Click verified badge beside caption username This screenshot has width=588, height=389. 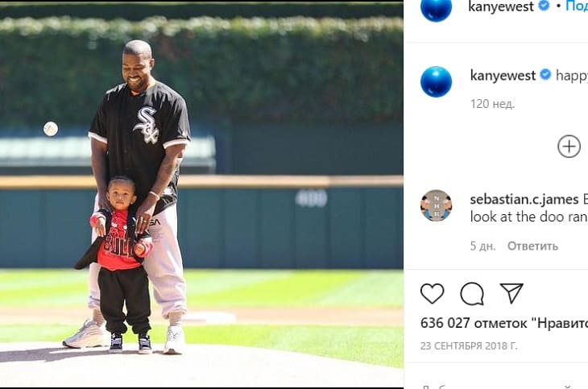545,75
